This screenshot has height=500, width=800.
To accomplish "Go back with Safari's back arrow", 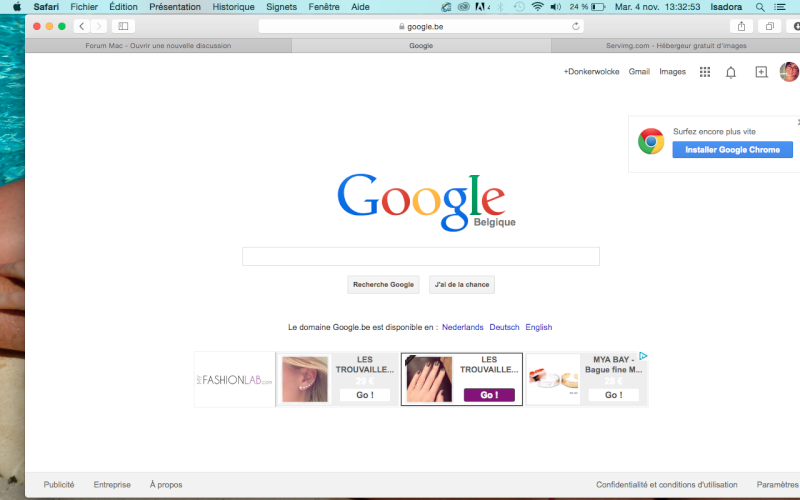I will (82, 26).
